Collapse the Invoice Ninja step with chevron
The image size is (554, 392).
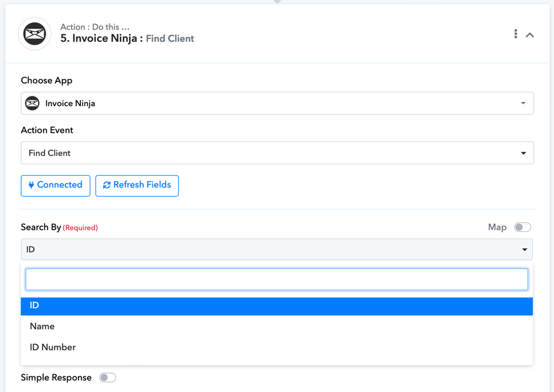tap(529, 35)
